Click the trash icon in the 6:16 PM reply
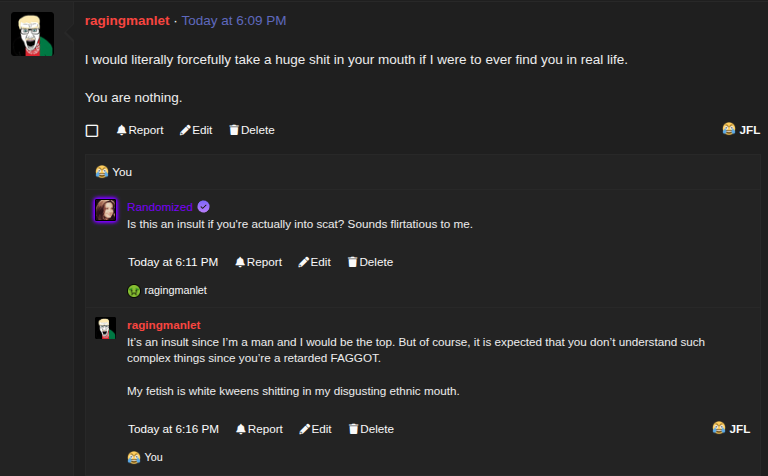 pyautogui.click(x=353, y=429)
